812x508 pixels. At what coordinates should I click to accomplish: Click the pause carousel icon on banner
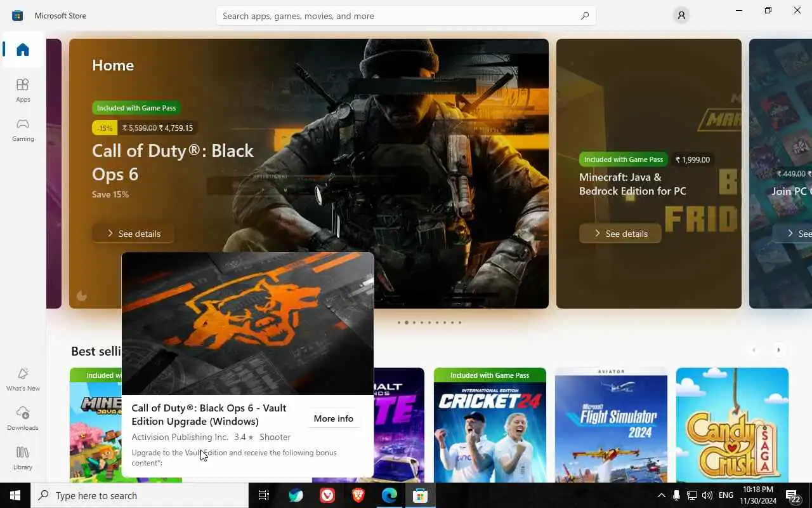(82, 295)
